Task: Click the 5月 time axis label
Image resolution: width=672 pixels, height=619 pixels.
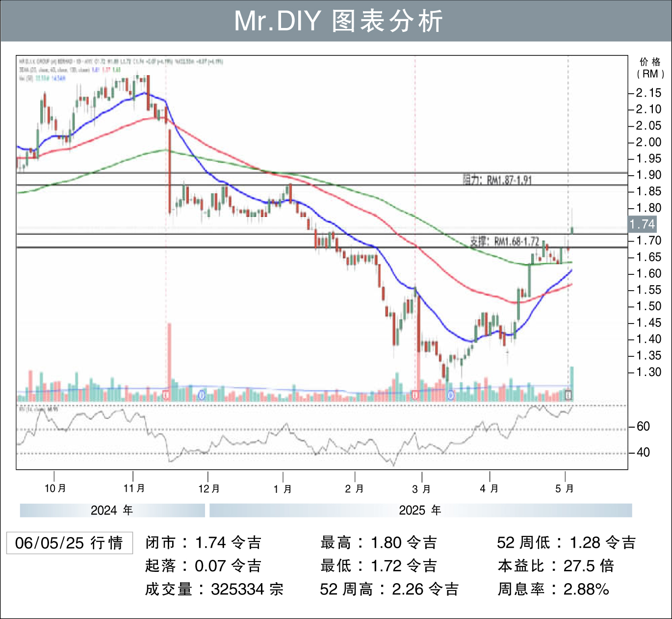Action: (x=565, y=489)
